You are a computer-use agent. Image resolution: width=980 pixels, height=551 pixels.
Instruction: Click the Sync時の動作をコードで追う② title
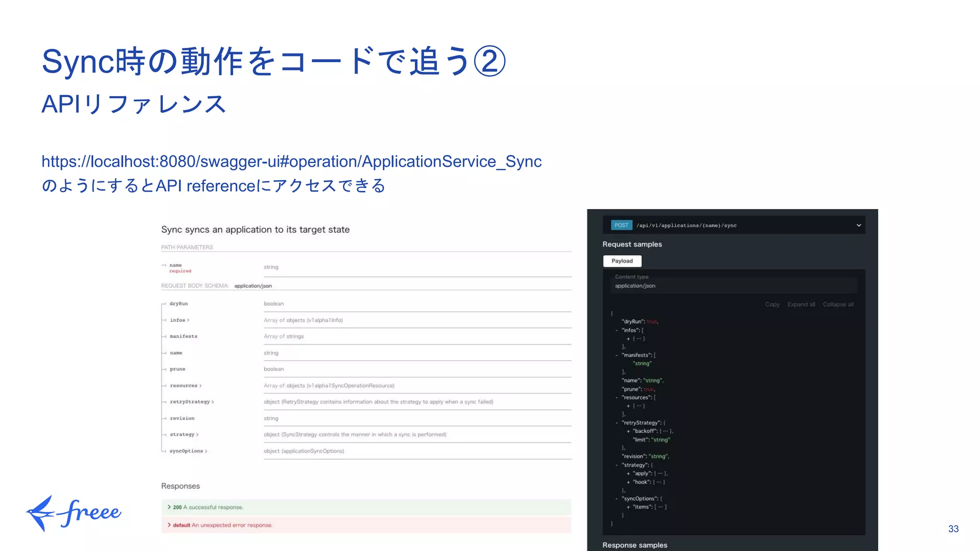point(274,61)
